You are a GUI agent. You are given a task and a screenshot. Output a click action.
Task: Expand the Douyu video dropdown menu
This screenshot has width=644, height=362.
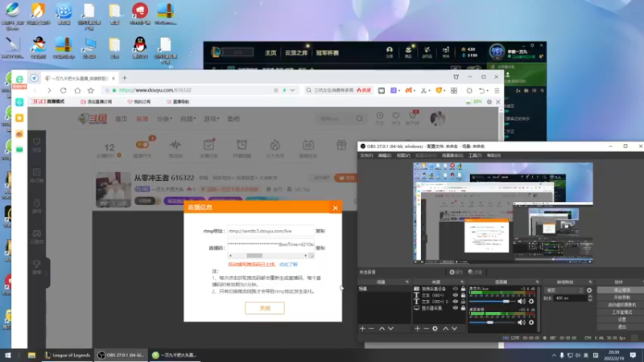click(x=188, y=118)
